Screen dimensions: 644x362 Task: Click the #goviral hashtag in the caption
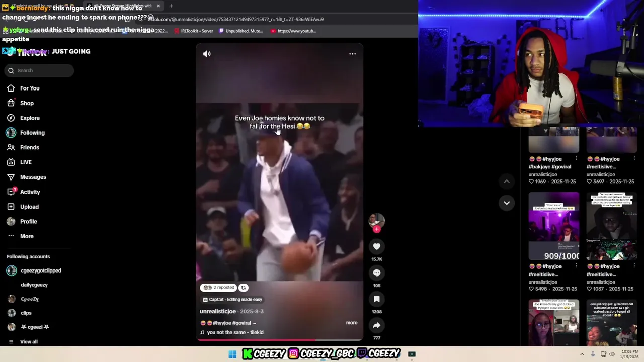pos(242,323)
